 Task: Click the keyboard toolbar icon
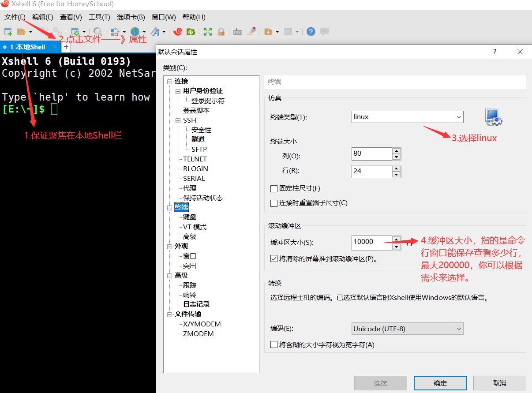click(x=238, y=32)
